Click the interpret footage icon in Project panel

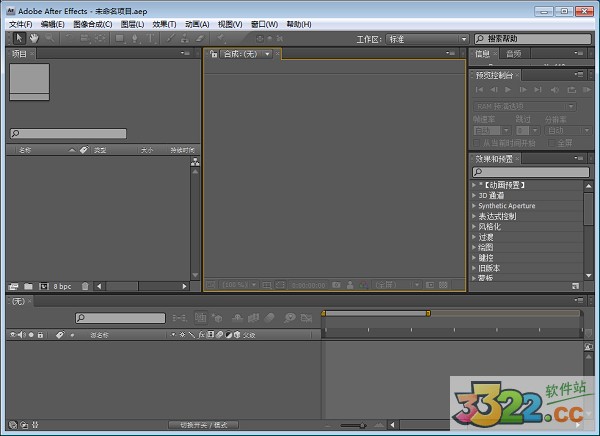point(13,286)
